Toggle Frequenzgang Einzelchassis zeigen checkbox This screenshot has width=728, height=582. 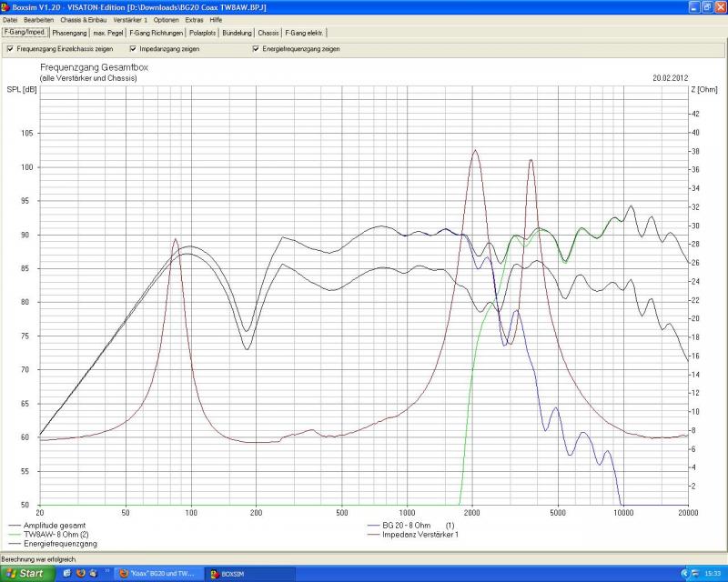(10, 49)
